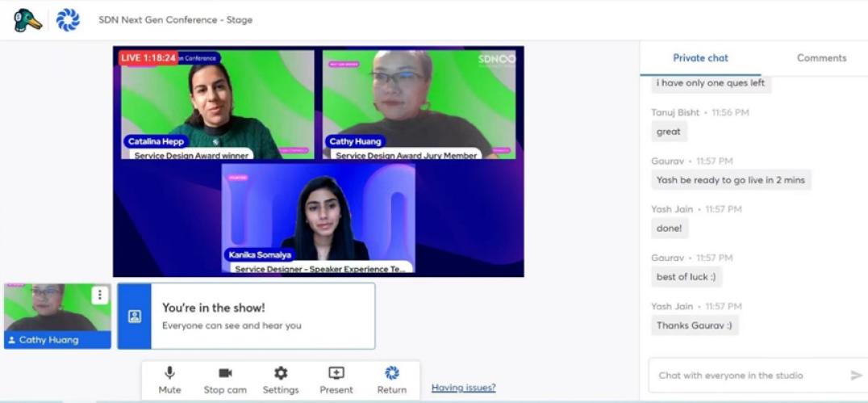
Task: Click the duck logo icon
Action: tap(27, 20)
